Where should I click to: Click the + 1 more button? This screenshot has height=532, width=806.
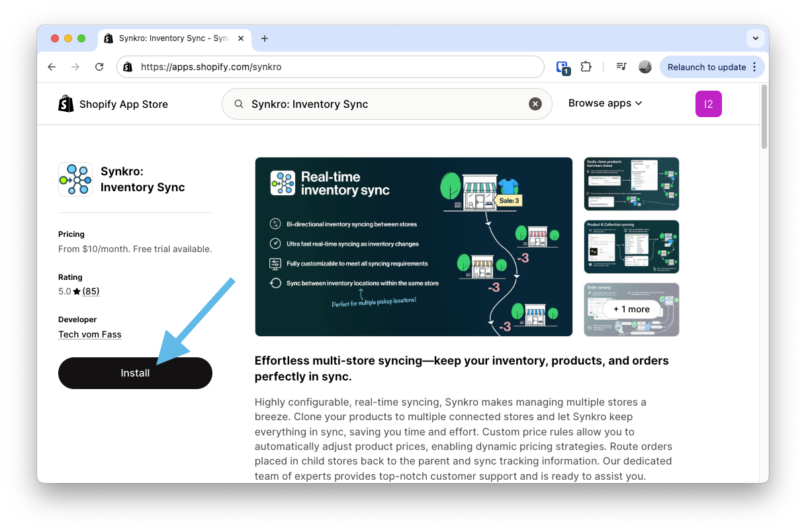point(631,309)
